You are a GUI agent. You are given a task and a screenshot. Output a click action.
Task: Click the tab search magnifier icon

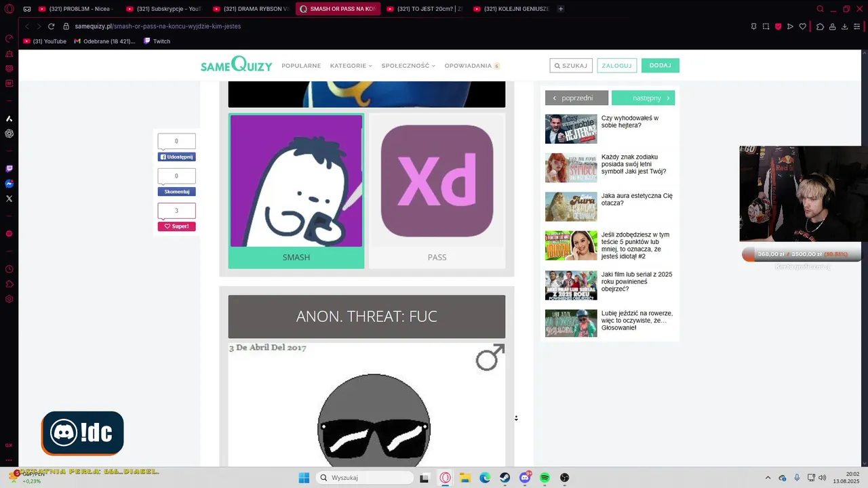[820, 9]
